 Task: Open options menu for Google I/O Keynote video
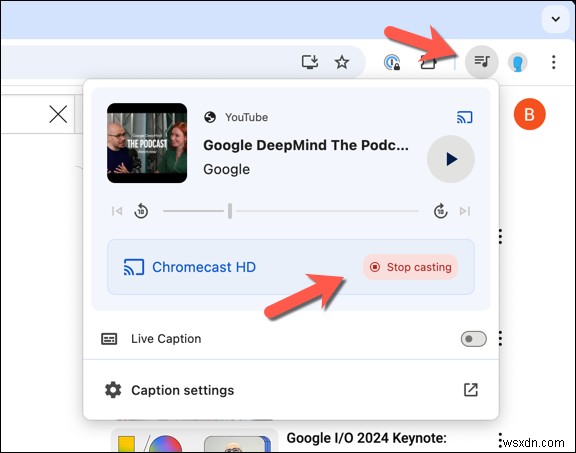point(500,440)
